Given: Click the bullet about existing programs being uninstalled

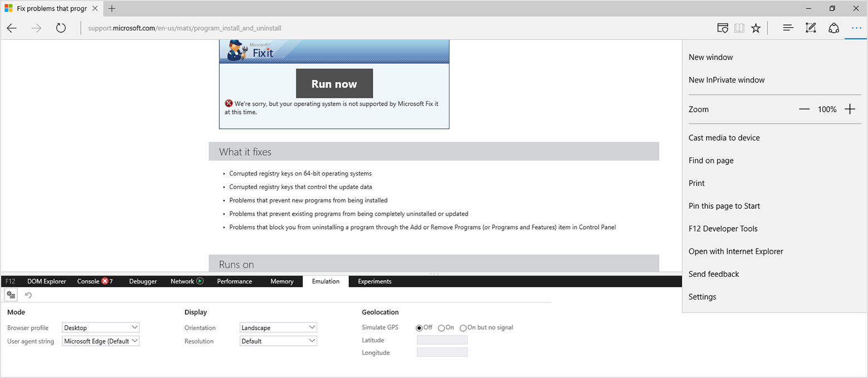Looking at the screenshot, I should pyautogui.click(x=349, y=213).
